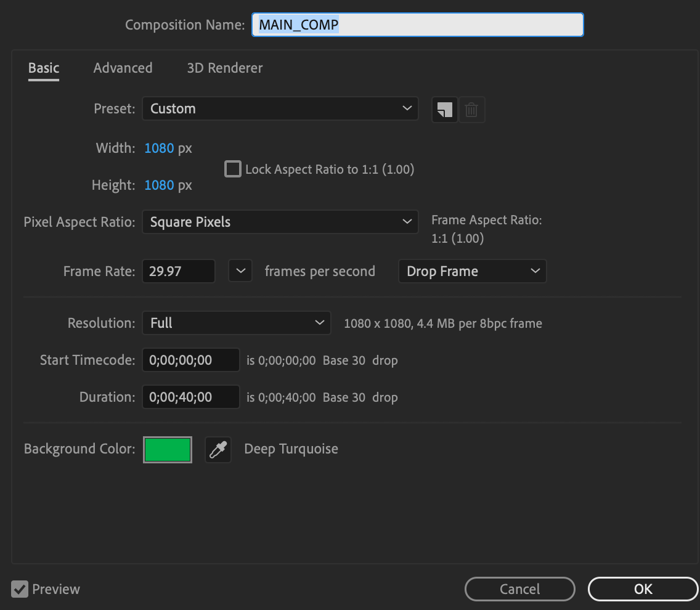Open the Preset dropdown showing Custom
Image resolution: width=700 pixels, height=610 pixels.
pos(280,108)
